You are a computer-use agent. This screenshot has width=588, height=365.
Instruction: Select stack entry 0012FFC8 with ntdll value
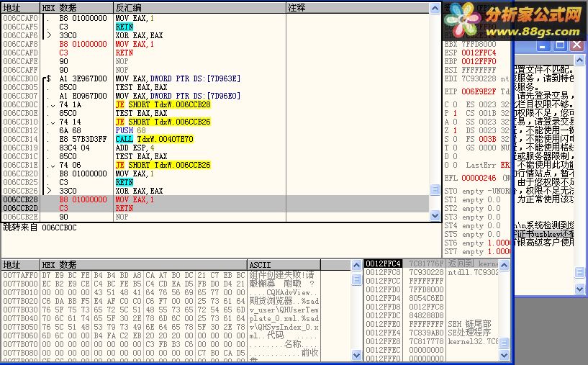pyautogui.click(x=432, y=272)
